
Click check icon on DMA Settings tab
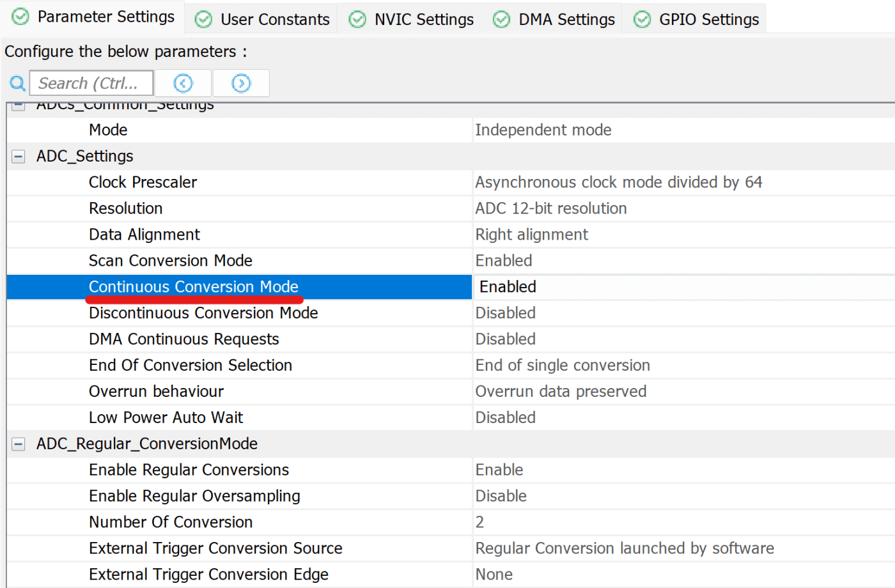501,19
